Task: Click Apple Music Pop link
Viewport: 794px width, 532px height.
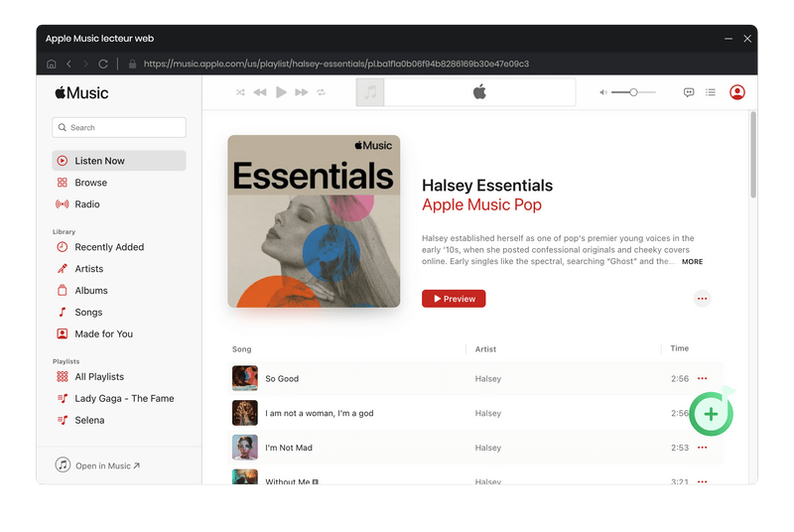Action: [x=481, y=204]
